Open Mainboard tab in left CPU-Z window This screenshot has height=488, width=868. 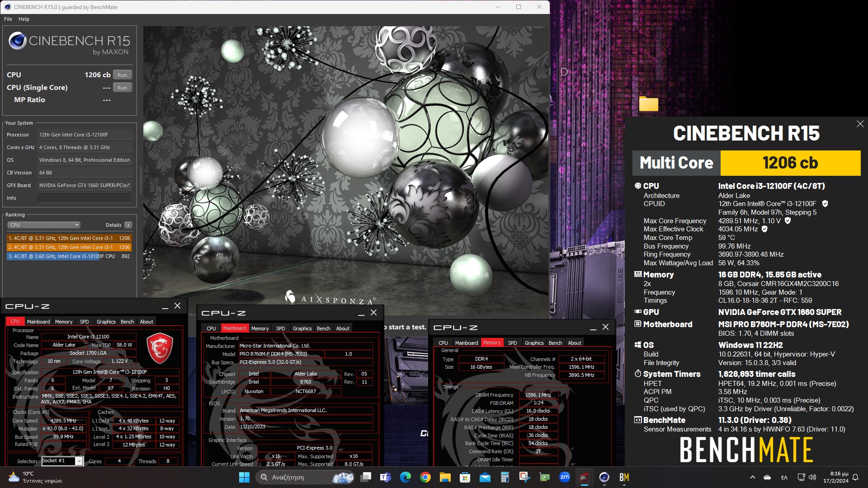click(38, 322)
